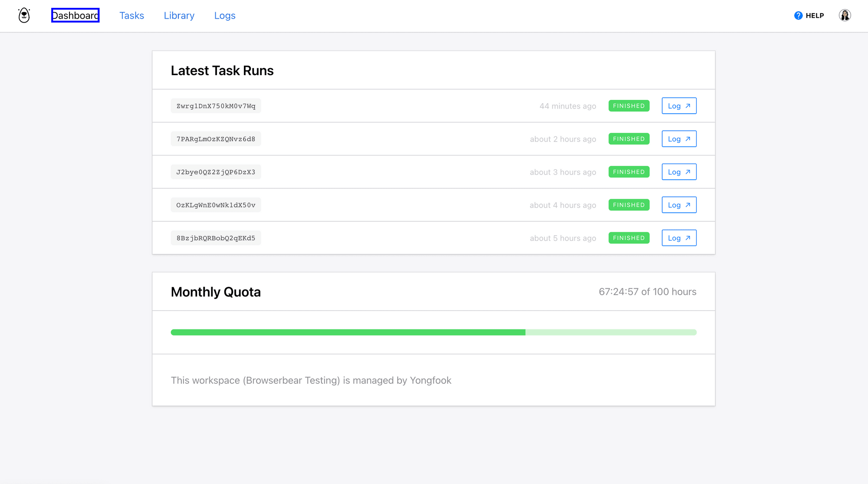
Task: Navigate to the Library tab
Action: pyautogui.click(x=179, y=16)
